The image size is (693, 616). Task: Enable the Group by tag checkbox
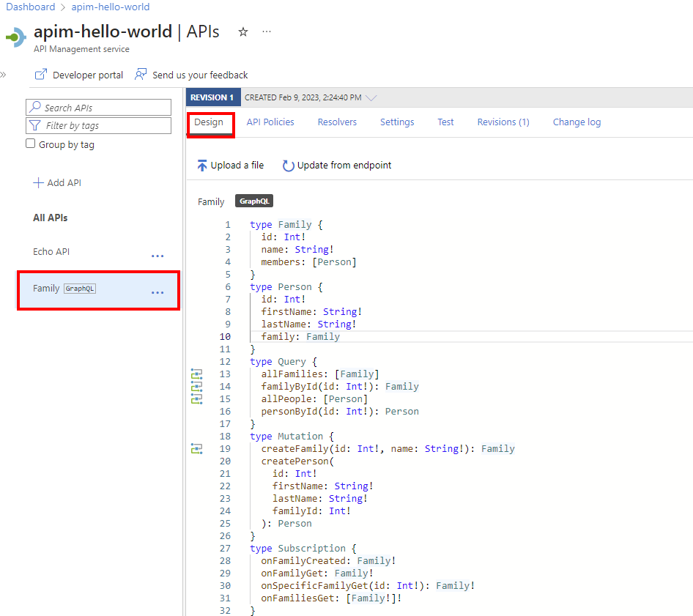coord(29,144)
